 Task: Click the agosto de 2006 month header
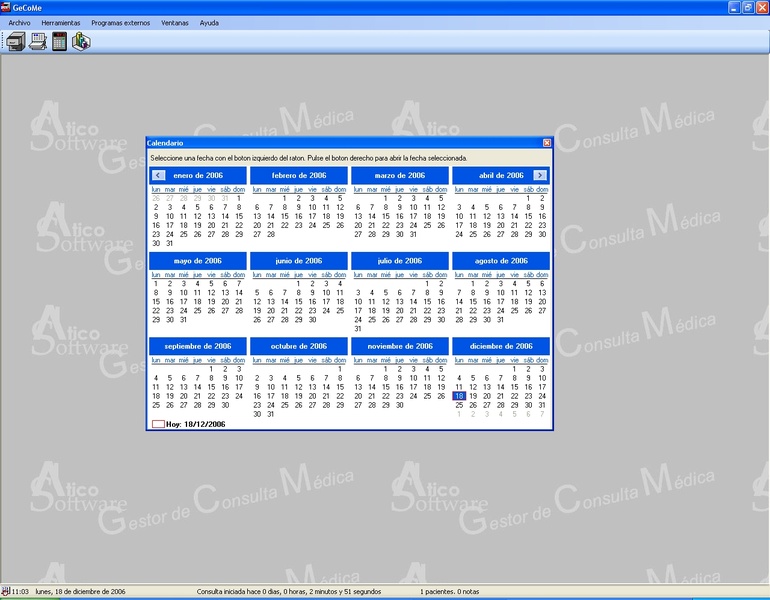tap(501, 261)
